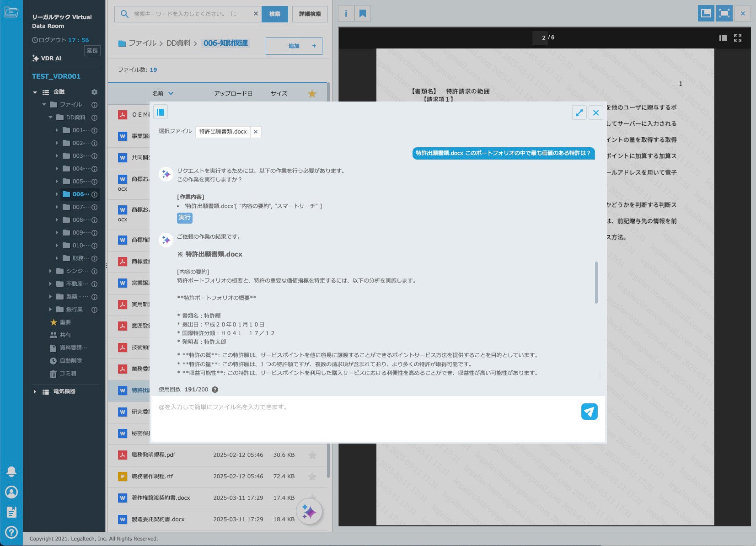Expand the 001 folder arrow
Viewport: 756px width, 546px height.
(57, 130)
